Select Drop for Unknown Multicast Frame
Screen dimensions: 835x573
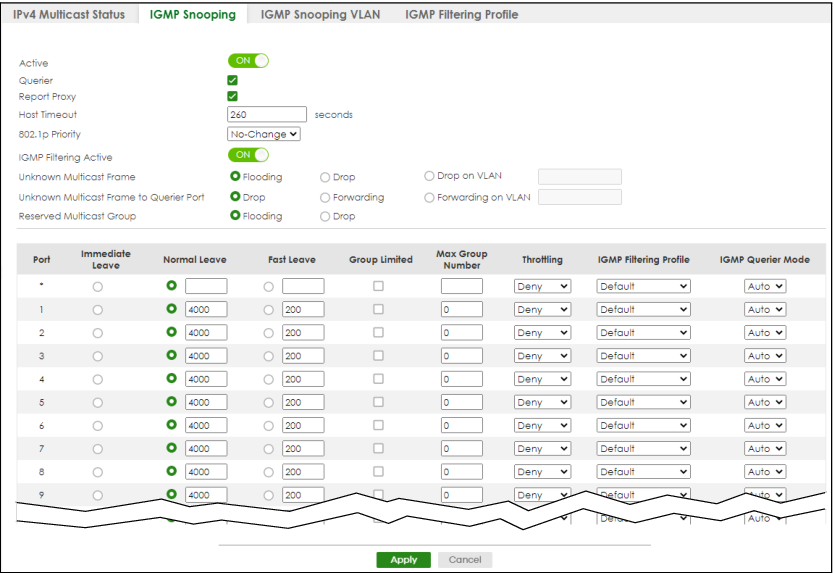(325, 177)
